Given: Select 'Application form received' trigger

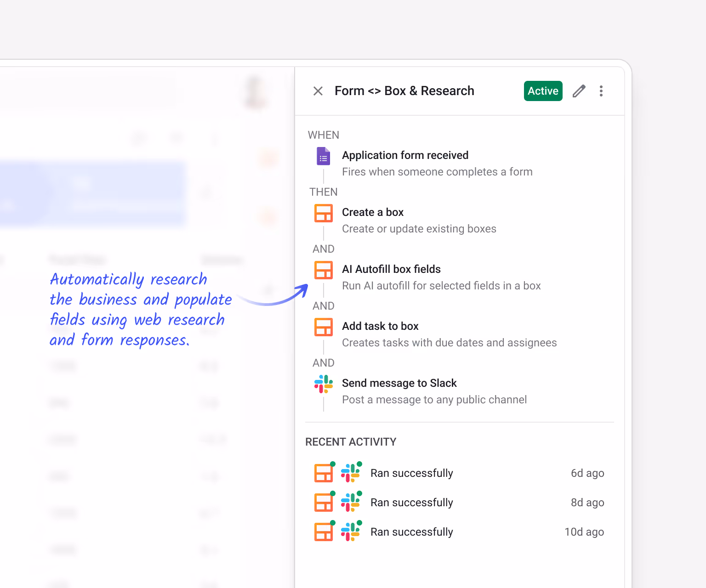Looking at the screenshot, I should tap(405, 155).
